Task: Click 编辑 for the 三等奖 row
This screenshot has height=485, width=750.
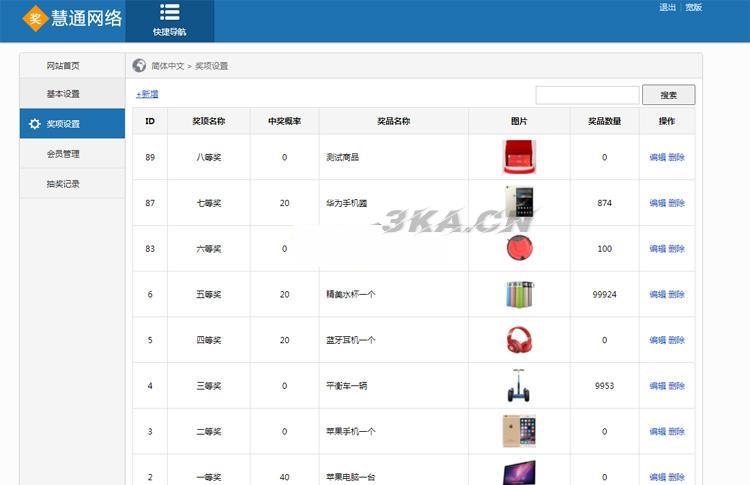Action: 657,386
